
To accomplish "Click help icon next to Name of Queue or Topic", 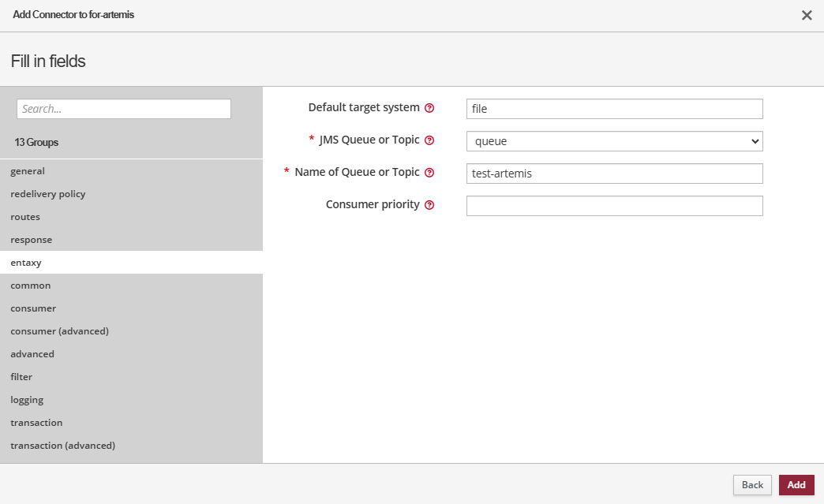I will pos(429,173).
